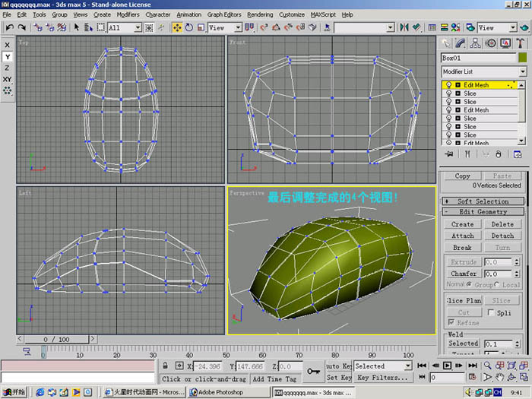Click the Redo arrow in the main toolbar
Viewport: 532px width, 399px height.
(x=22, y=27)
